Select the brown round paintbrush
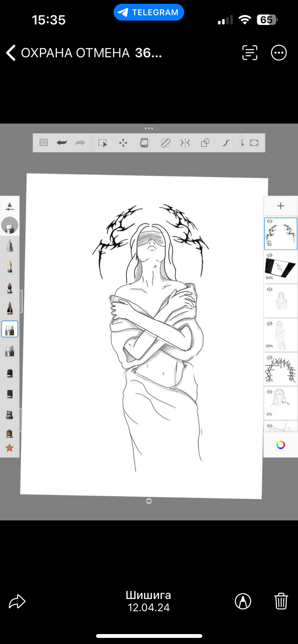The height and width of the screenshot is (644, 298). (9, 287)
